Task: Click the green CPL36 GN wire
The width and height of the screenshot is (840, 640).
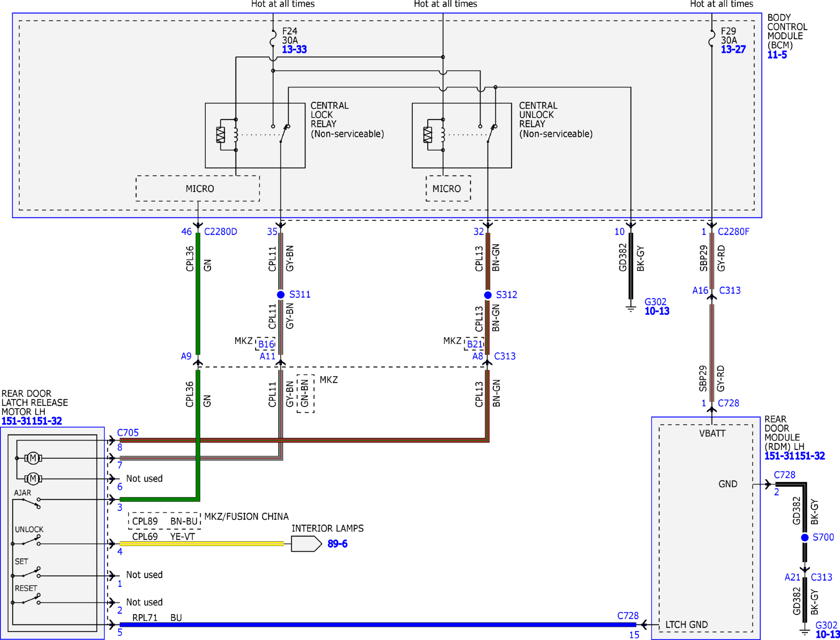Action: click(198, 294)
